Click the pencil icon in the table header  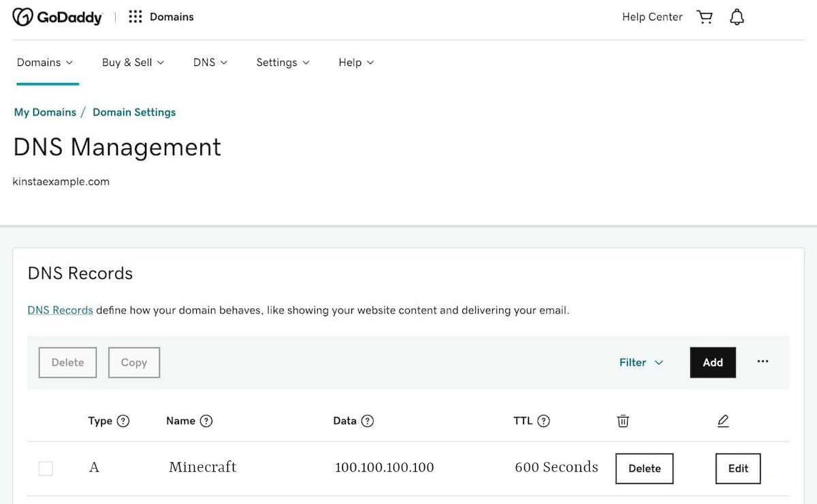point(723,420)
